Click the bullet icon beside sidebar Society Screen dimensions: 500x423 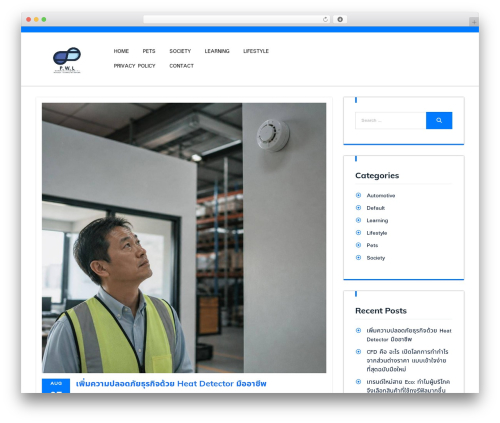click(x=358, y=257)
